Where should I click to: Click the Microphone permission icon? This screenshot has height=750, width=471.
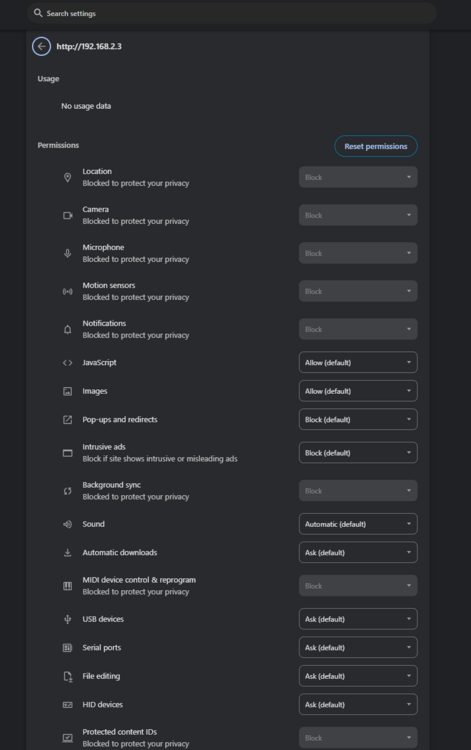tap(67, 254)
